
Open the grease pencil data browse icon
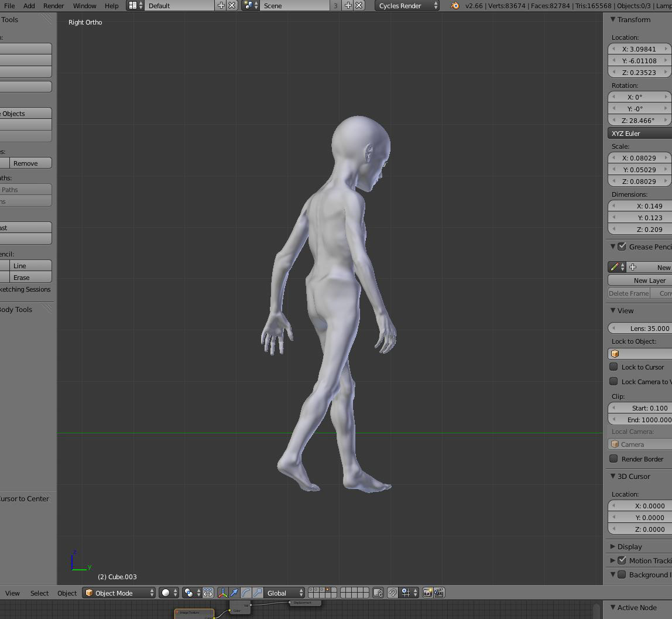[617, 267]
